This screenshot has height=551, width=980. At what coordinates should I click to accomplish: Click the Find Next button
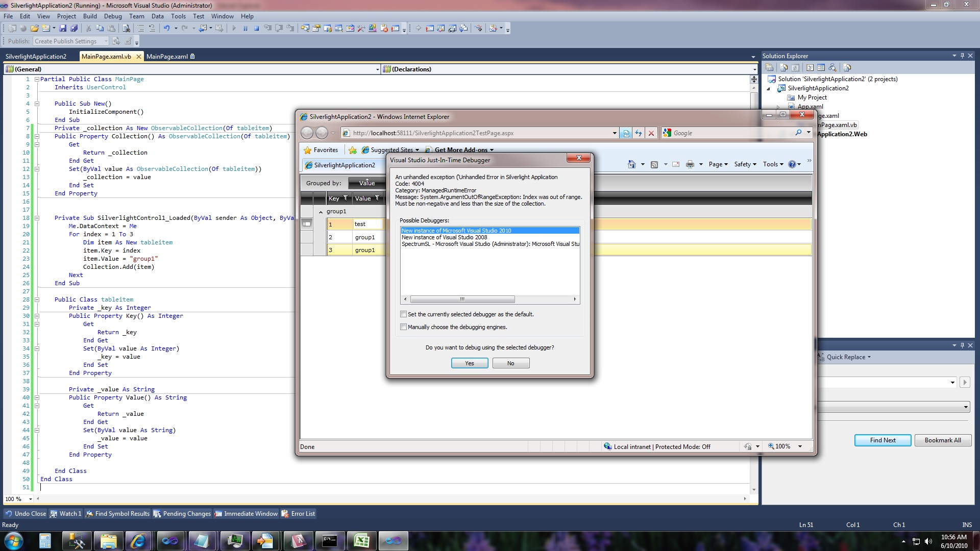click(x=883, y=440)
